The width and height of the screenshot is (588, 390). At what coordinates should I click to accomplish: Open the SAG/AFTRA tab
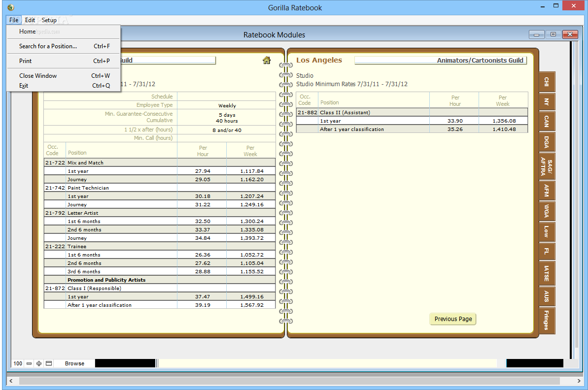[547, 166]
